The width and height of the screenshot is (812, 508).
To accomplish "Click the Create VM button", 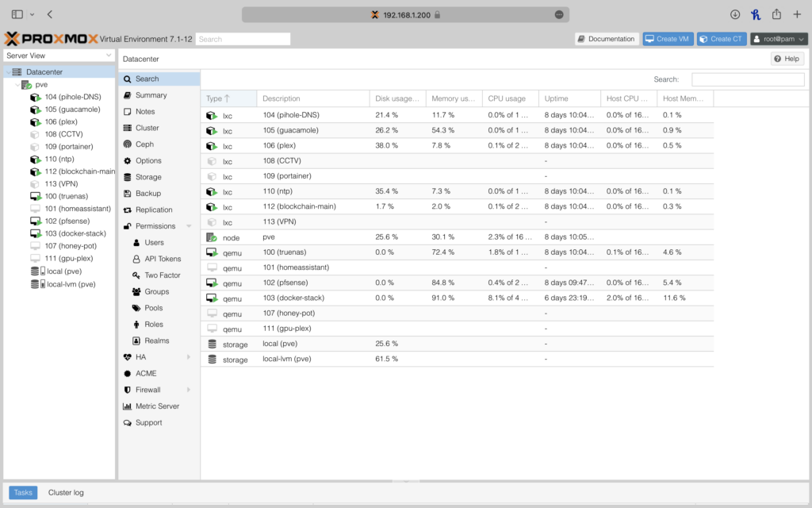I will tap(668, 39).
